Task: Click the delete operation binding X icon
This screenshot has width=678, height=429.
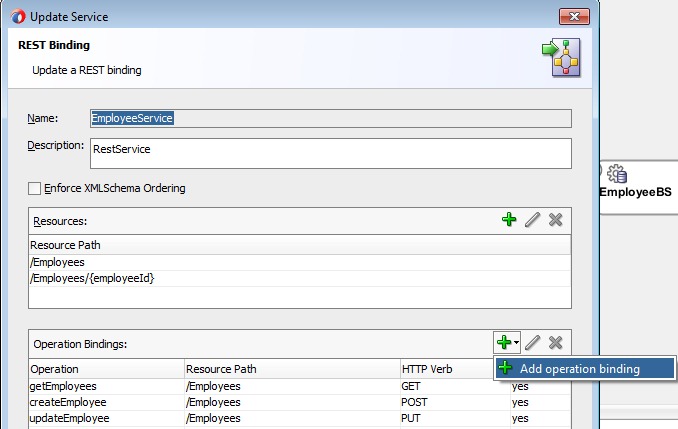Action: pos(556,343)
